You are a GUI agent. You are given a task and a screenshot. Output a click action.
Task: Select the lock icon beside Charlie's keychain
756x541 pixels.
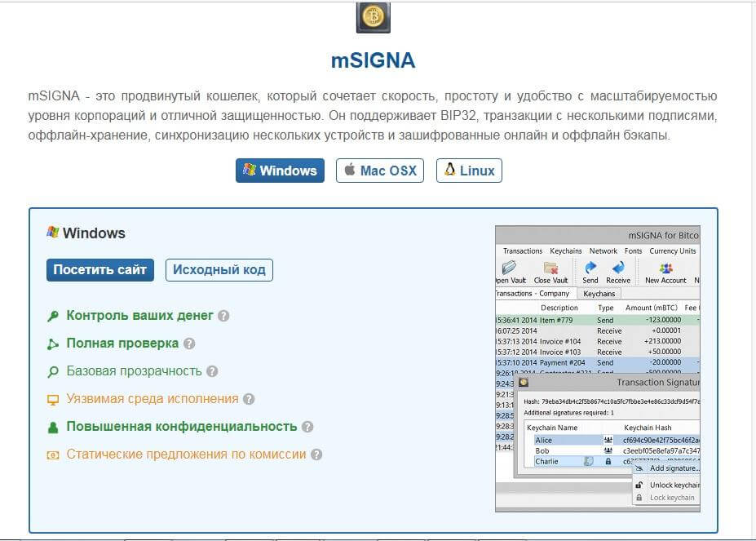point(608,461)
